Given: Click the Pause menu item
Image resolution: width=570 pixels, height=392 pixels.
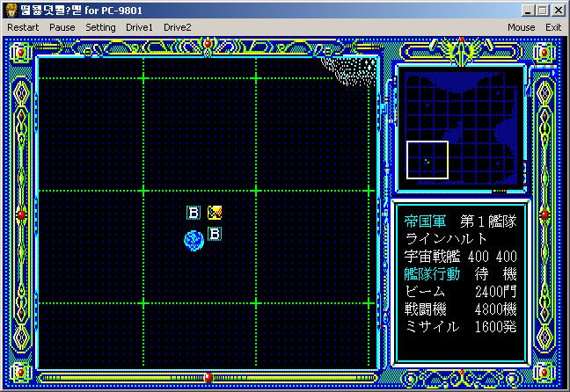Looking at the screenshot, I should point(62,27).
